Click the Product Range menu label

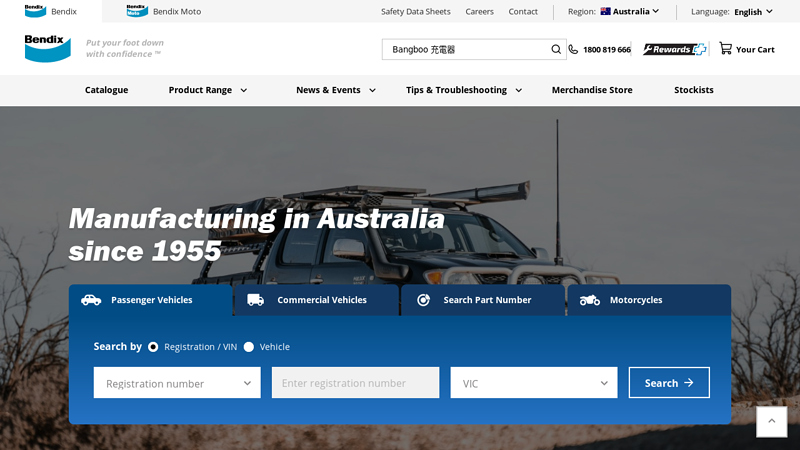(200, 90)
